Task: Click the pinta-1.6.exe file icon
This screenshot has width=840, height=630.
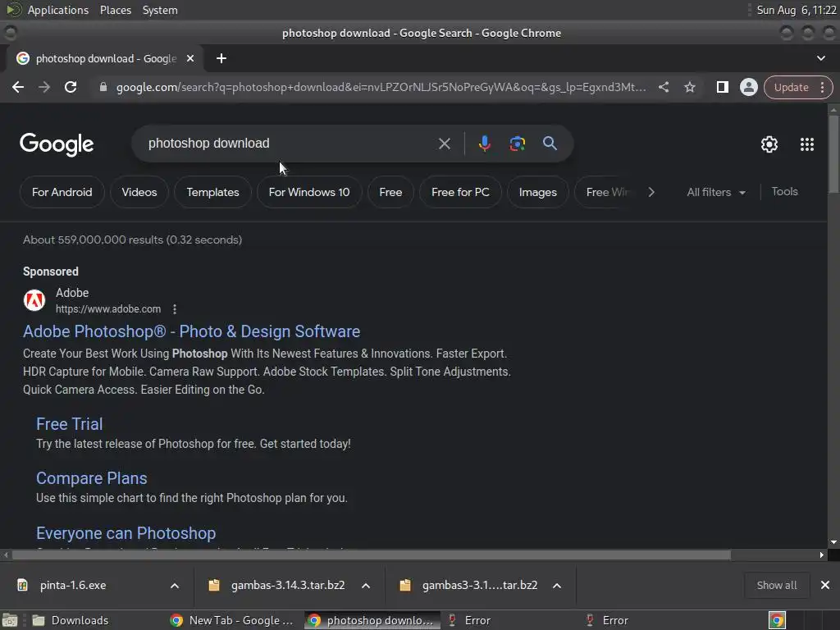Action: pyautogui.click(x=22, y=585)
